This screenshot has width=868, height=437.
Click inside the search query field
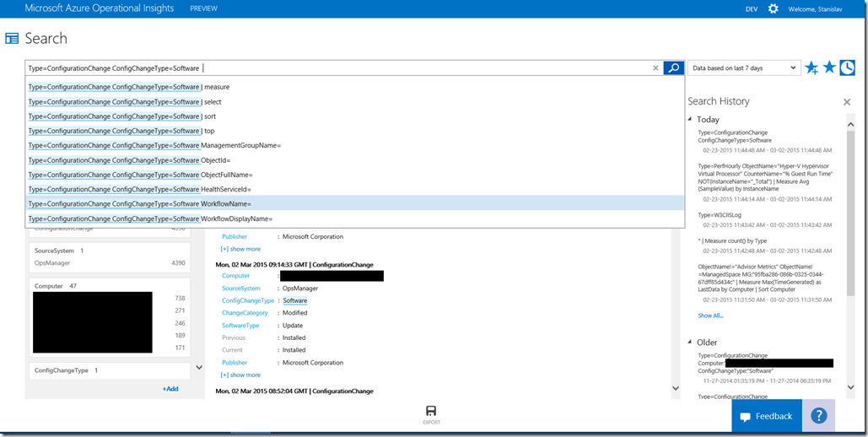click(x=422, y=68)
